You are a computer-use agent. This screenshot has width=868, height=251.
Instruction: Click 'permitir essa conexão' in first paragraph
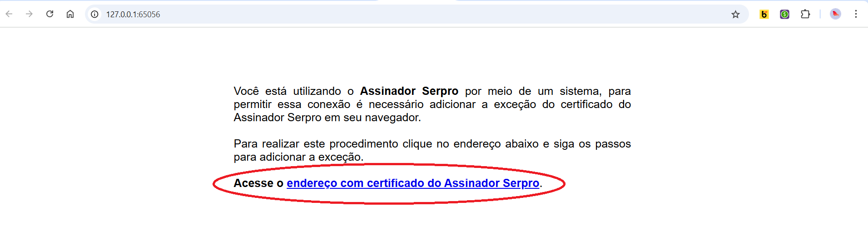click(292, 104)
